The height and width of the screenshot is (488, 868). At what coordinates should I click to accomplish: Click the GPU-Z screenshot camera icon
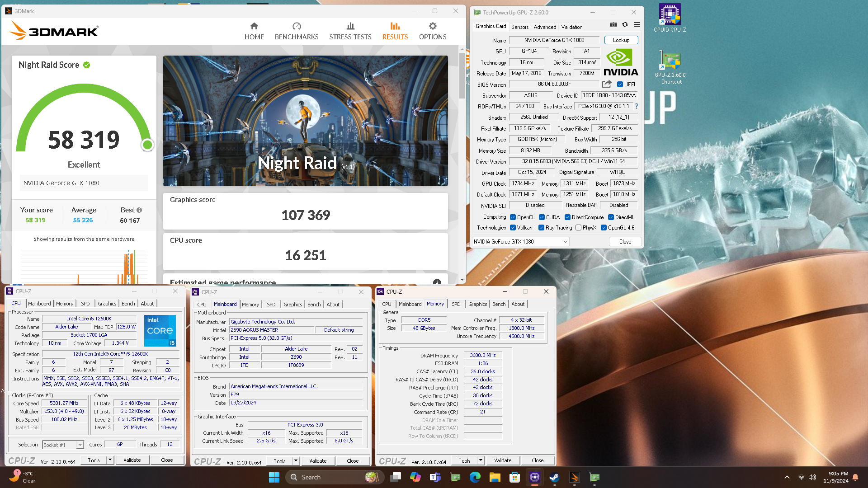pyautogui.click(x=613, y=25)
